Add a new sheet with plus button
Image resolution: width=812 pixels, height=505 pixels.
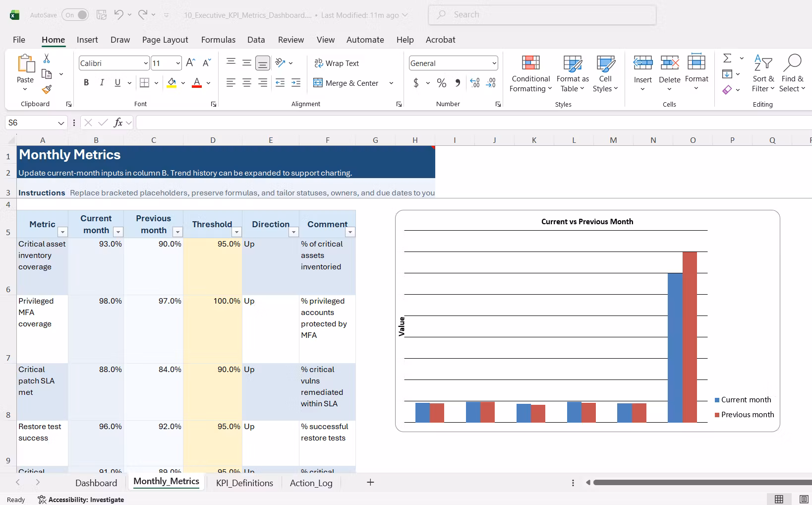click(x=370, y=482)
